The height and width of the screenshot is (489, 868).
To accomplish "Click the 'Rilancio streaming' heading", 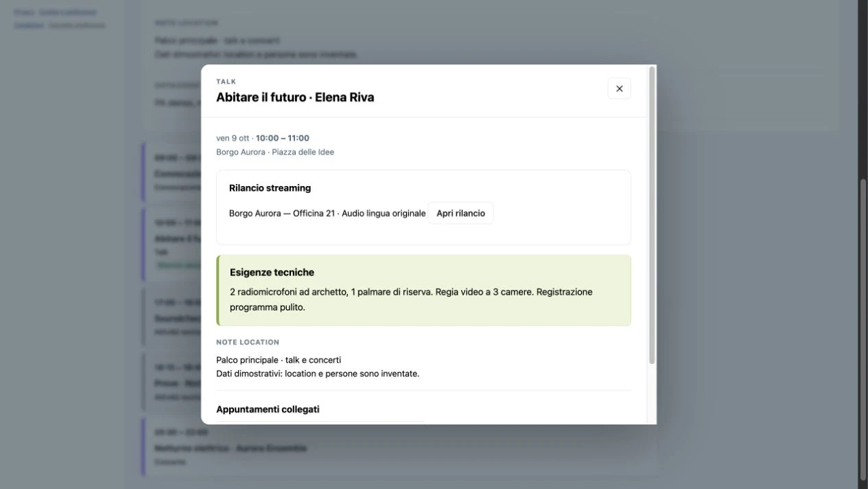I will click(270, 188).
